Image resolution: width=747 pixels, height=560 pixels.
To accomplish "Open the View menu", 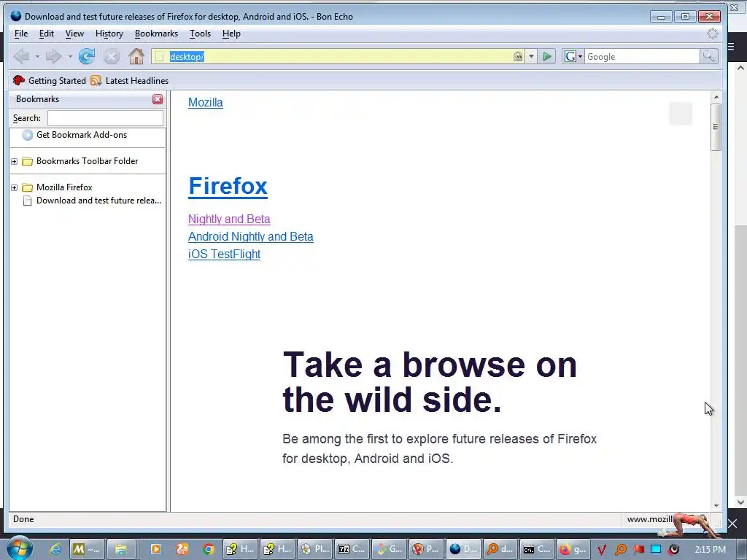I will [74, 34].
